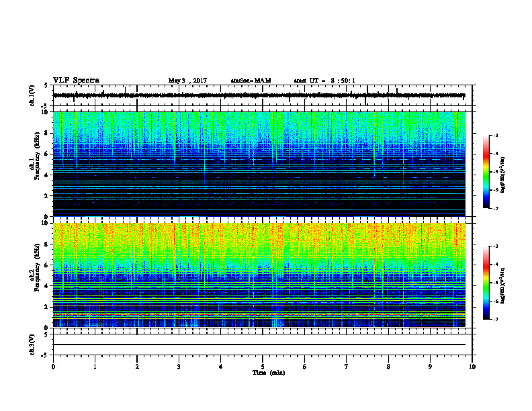Select the 'May 3 , 2017' date label

pyautogui.click(x=187, y=81)
